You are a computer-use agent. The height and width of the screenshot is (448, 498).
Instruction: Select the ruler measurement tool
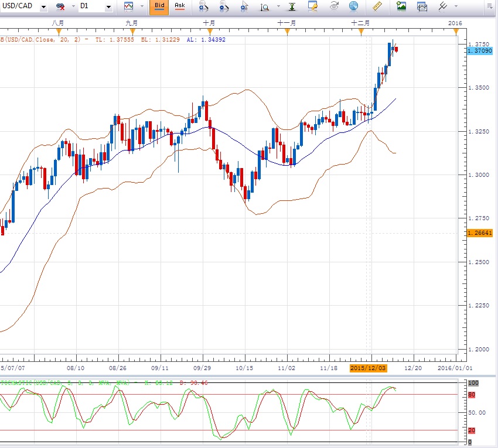377,7
